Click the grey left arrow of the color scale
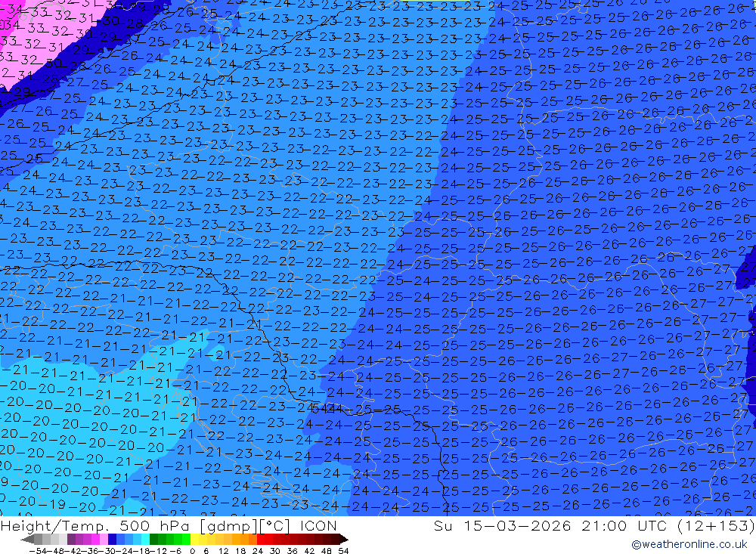 pyautogui.click(x=27, y=539)
